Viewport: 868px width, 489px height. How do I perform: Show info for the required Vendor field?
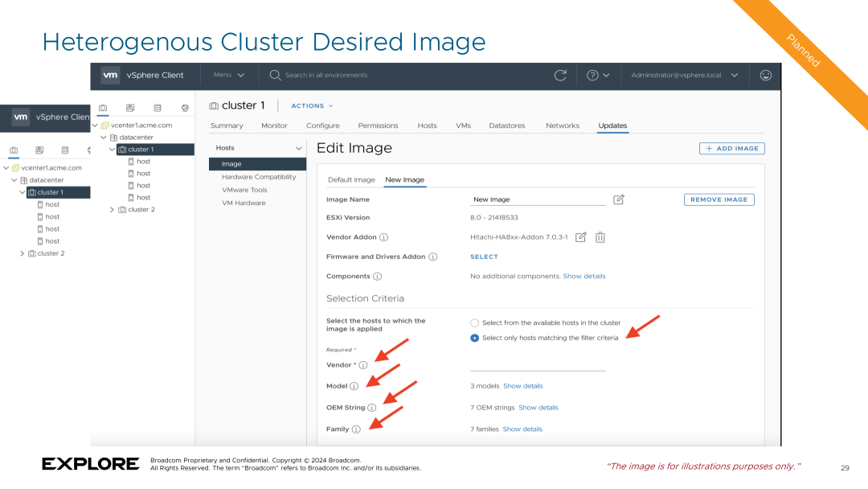(363, 365)
